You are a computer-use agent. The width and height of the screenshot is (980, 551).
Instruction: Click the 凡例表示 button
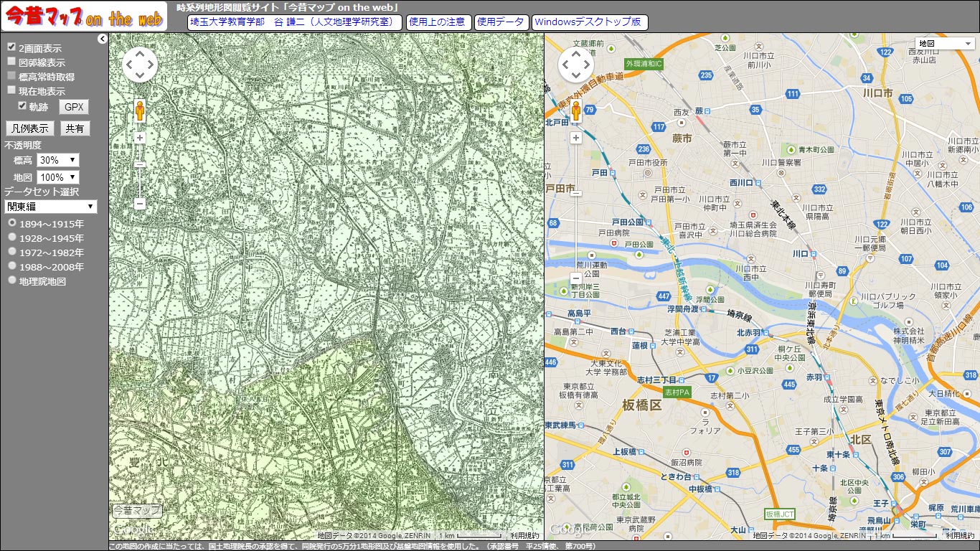(30, 128)
